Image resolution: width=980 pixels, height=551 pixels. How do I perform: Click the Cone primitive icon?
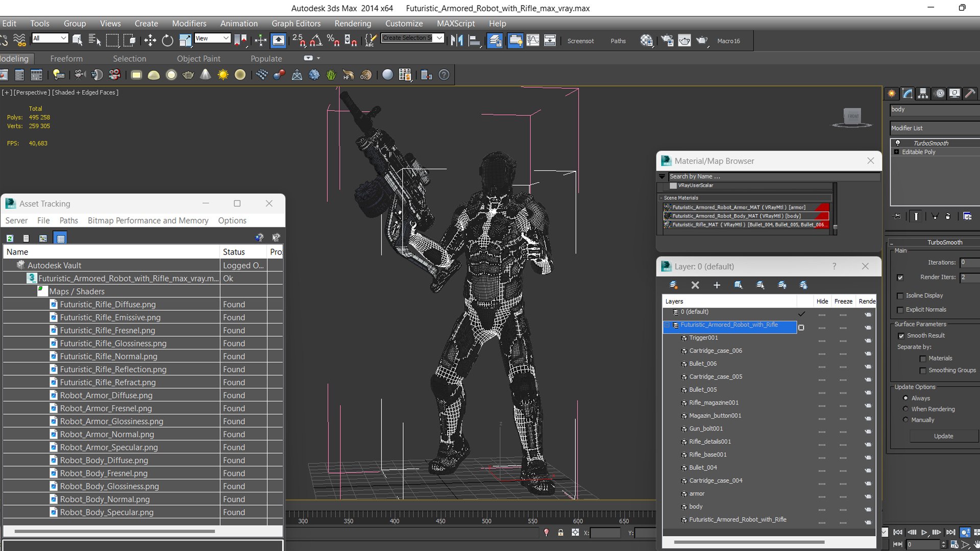tap(205, 75)
